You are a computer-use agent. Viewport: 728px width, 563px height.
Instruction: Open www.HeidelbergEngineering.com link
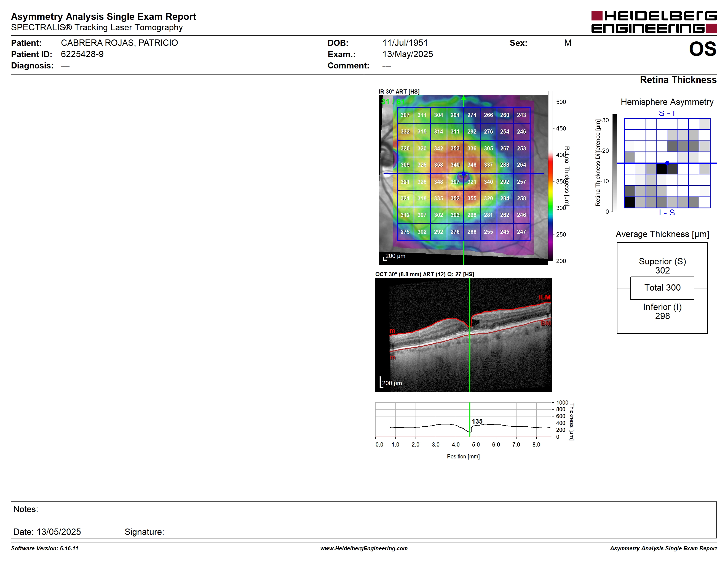(x=364, y=548)
